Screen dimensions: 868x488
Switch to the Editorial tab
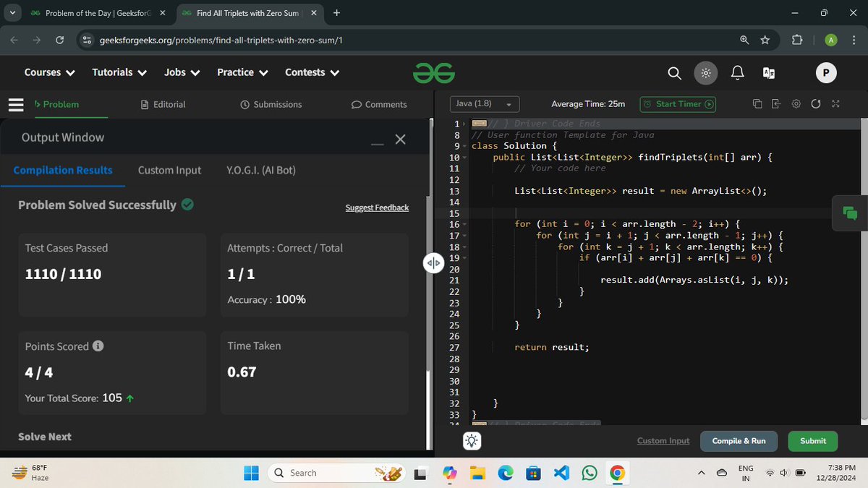[x=163, y=104]
